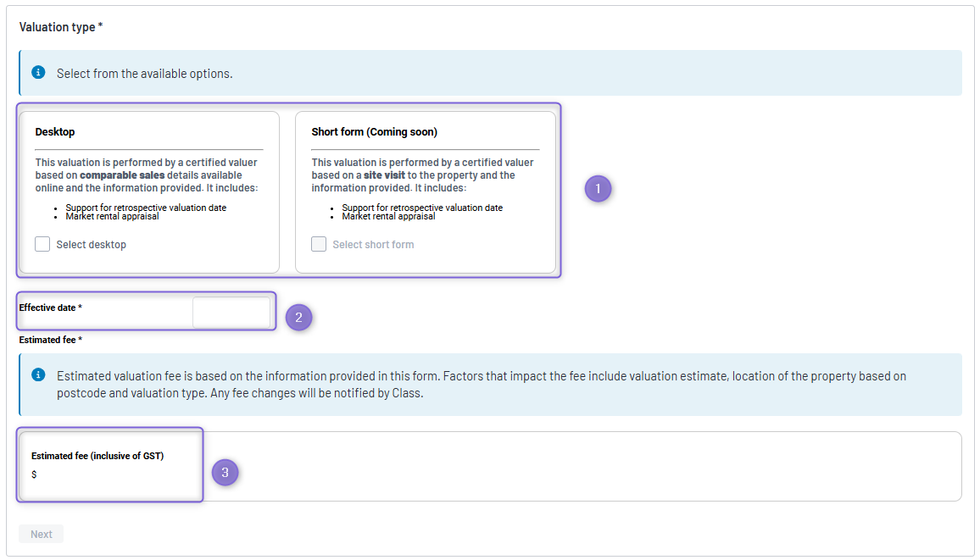Focus the Effective date input box
Viewport: 980px width, 560px height.
pyautogui.click(x=231, y=313)
